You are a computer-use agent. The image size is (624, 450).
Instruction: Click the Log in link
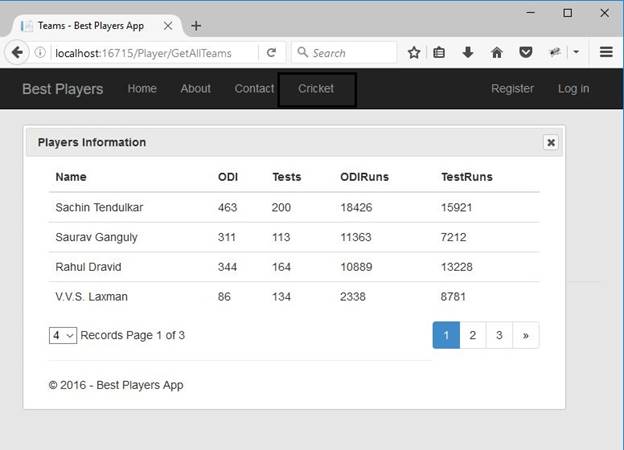tap(573, 89)
